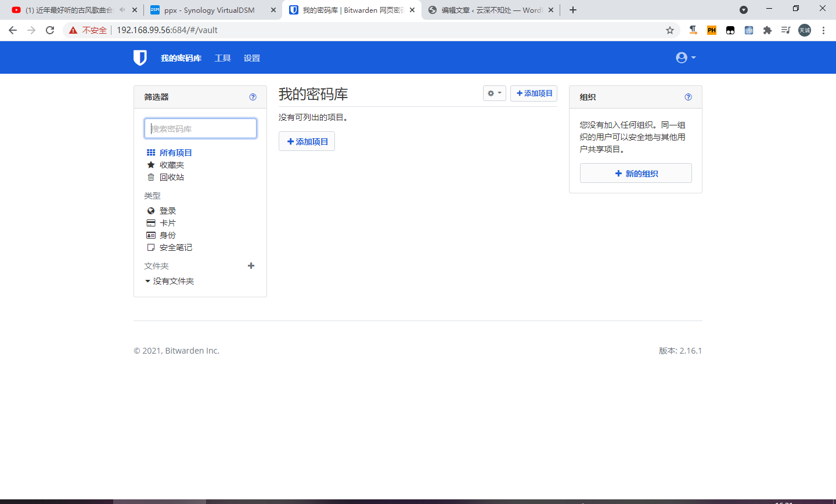Image resolution: width=836 pixels, height=504 pixels.
Task: Click inside the 搜索密码库 search field
Action: [x=200, y=128]
